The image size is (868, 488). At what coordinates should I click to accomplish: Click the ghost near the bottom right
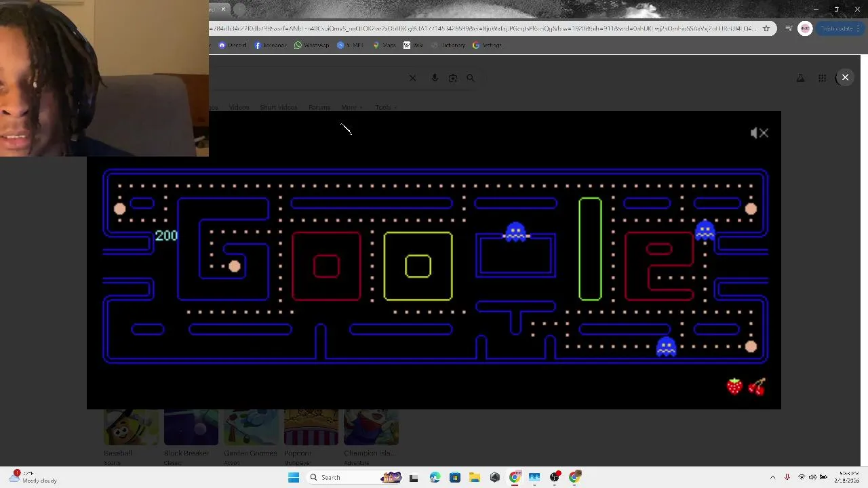(667, 347)
